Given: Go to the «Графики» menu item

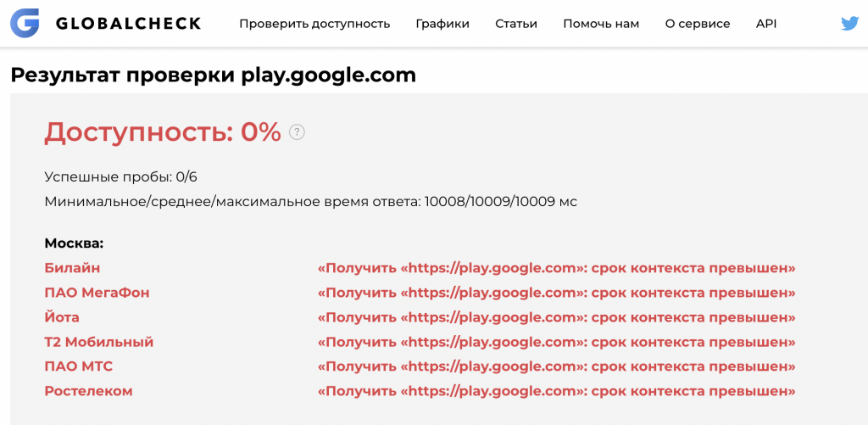Looking at the screenshot, I should click(442, 24).
